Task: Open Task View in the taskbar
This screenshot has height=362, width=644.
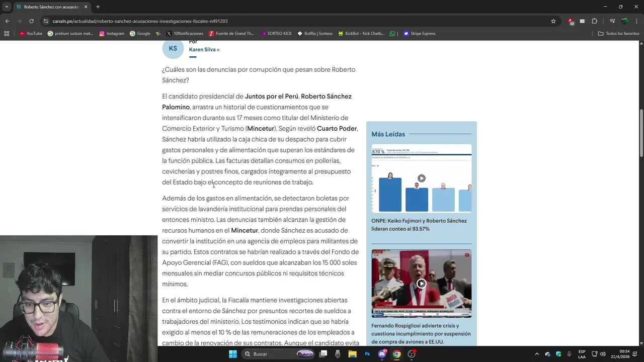Action: point(324,354)
